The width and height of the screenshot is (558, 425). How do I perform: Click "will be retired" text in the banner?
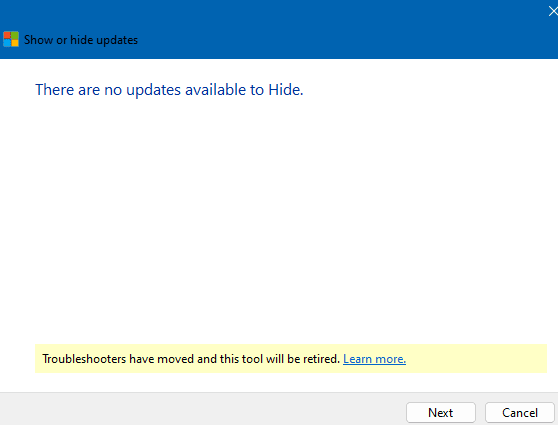(x=303, y=359)
